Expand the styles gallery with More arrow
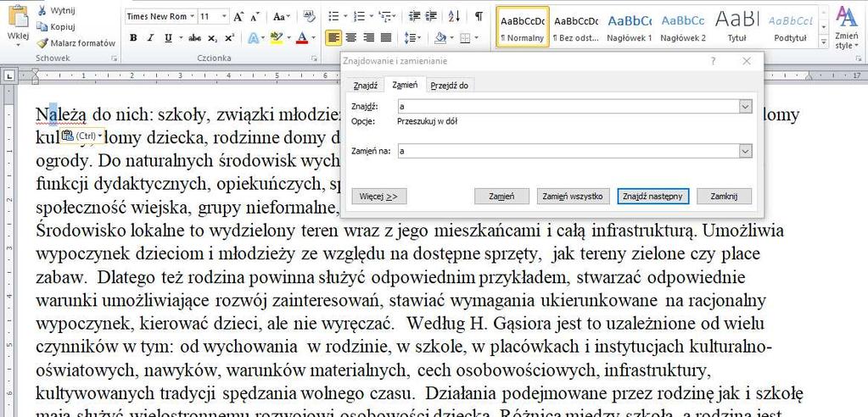 pos(824,42)
